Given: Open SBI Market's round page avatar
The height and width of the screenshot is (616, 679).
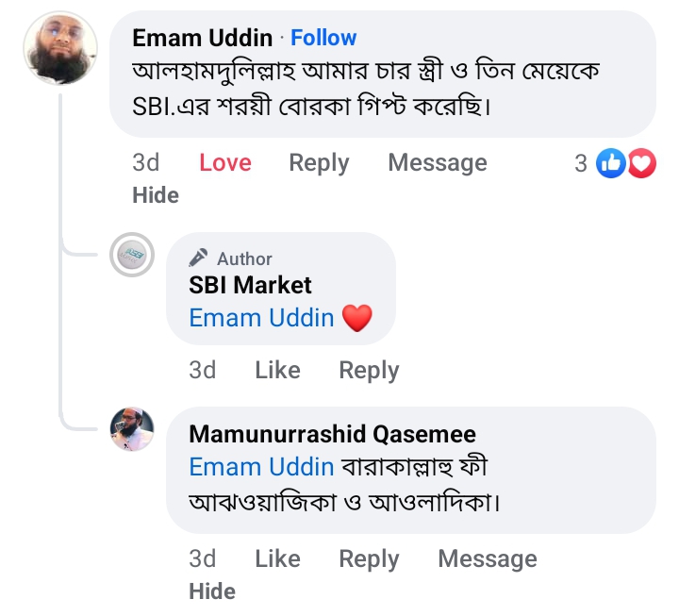Looking at the screenshot, I should click(132, 256).
